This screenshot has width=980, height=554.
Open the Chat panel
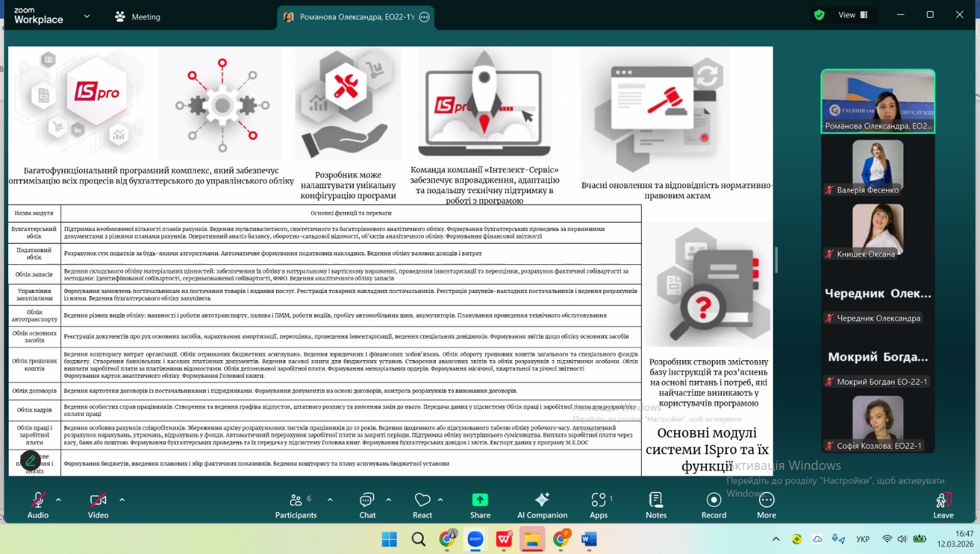click(367, 505)
